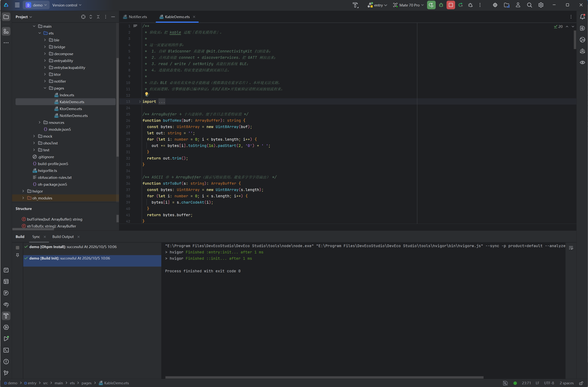Open the Version control dropdown
Viewport: 588px width, 387px height.
pos(67,5)
